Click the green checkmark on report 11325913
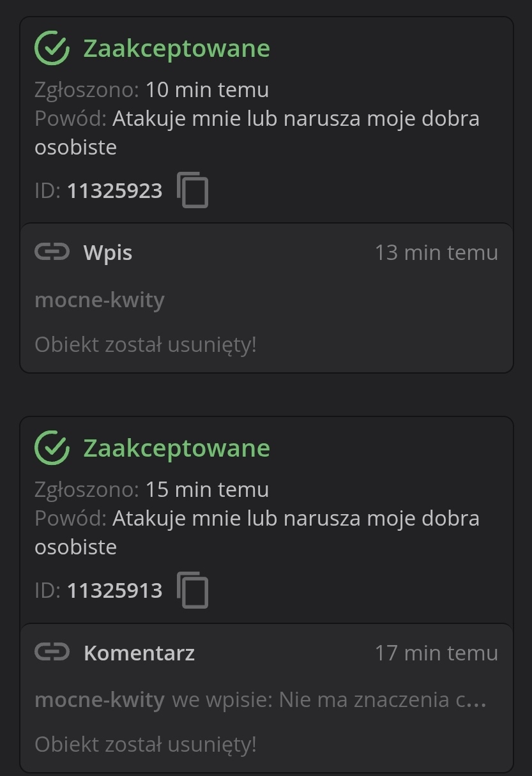Viewport: 532px width, 776px height. [x=52, y=448]
